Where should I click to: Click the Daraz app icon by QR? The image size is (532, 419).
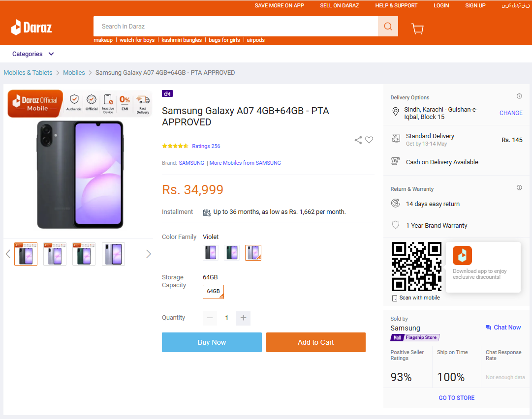coord(462,255)
